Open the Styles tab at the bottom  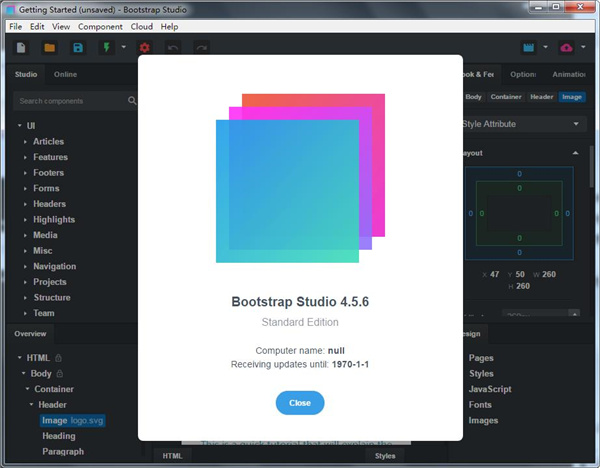(x=385, y=456)
